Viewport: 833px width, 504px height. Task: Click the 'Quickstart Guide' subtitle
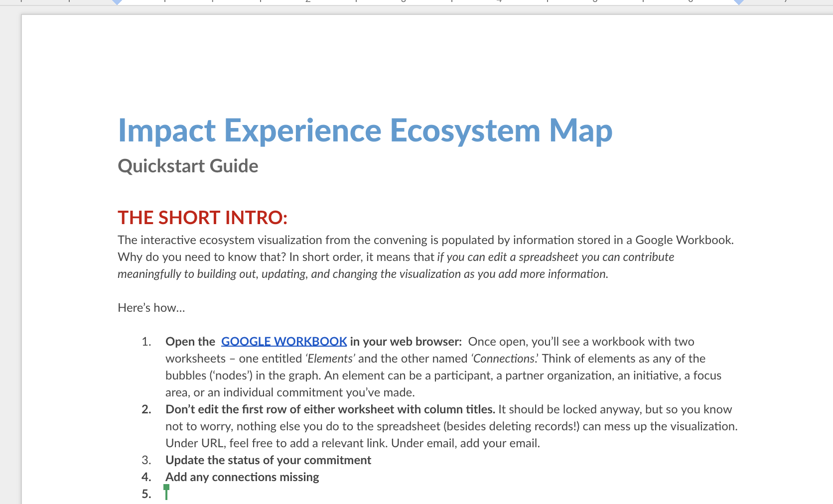coord(188,166)
